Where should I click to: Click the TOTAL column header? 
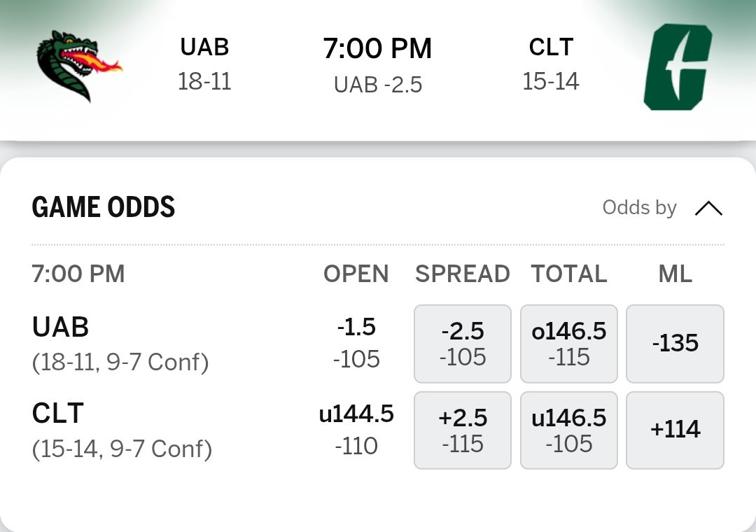pyautogui.click(x=569, y=274)
